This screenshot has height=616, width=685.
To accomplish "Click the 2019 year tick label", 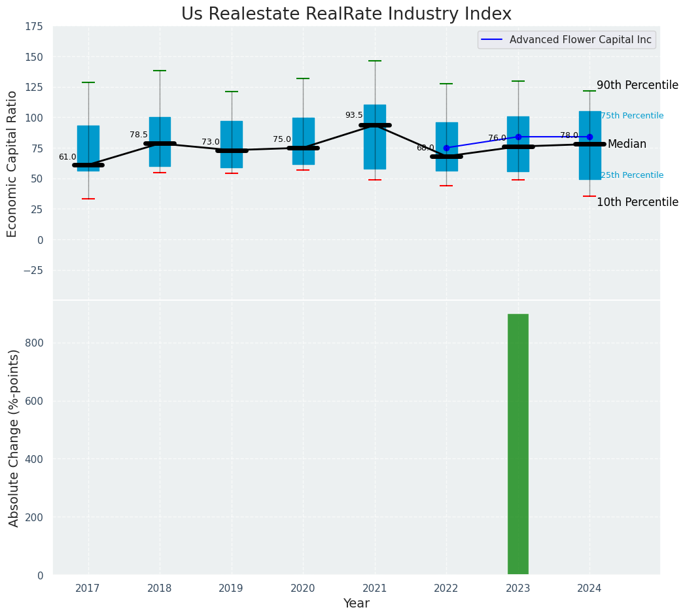I will click(x=231, y=589).
